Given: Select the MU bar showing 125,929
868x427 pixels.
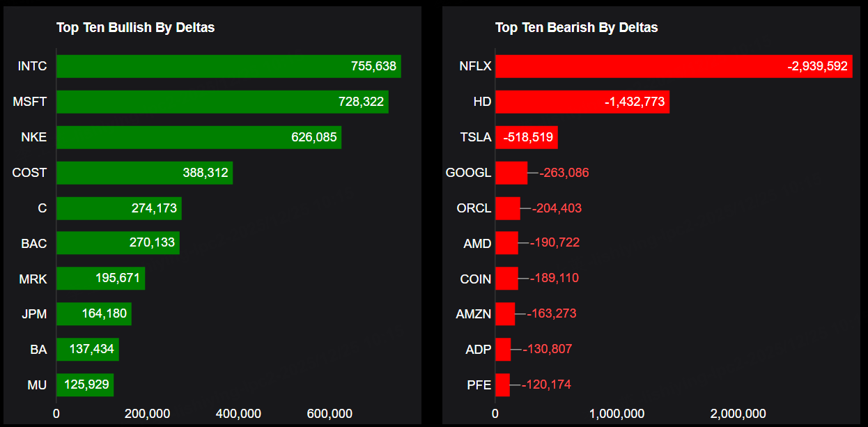Looking at the screenshot, I should click(x=84, y=385).
